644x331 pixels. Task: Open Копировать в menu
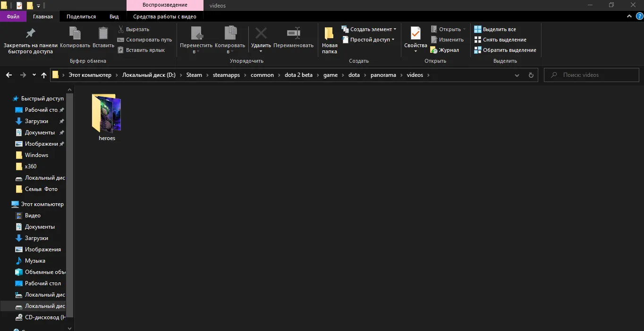pyautogui.click(x=230, y=40)
